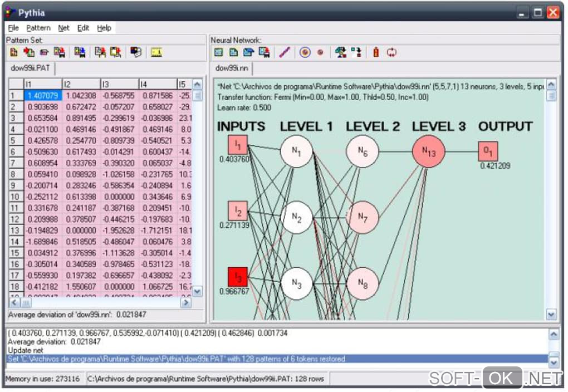Click the I2 column header
The height and width of the screenshot is (392, 568).
coord(81,85)
